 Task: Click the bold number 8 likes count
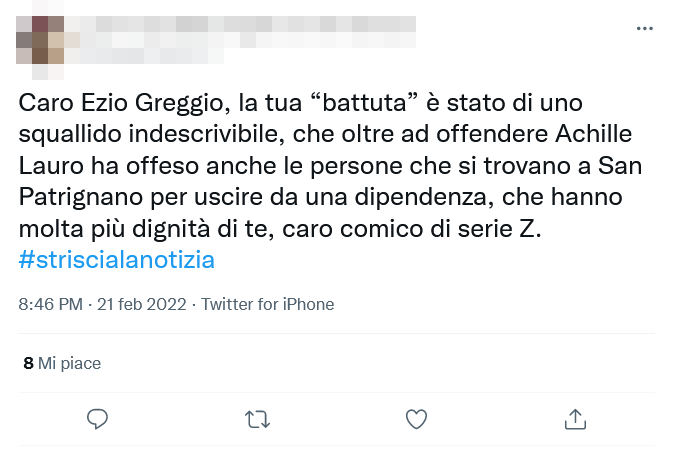click(29, 363)
